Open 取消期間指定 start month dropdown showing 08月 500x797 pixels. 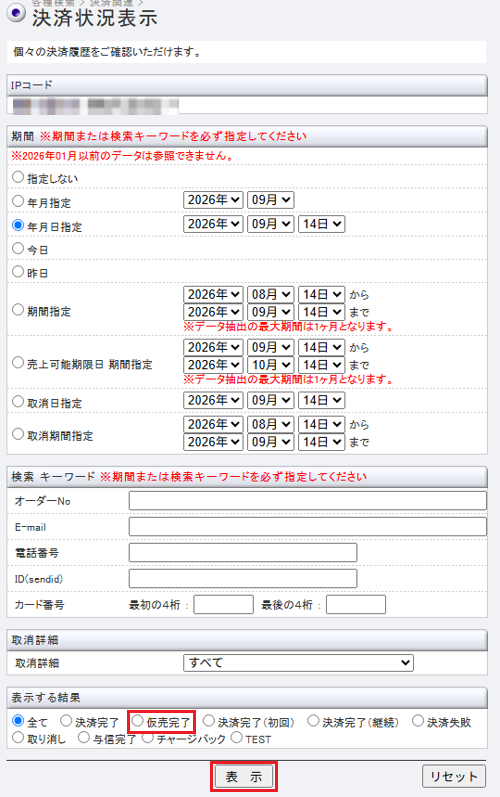coord(270,424)
